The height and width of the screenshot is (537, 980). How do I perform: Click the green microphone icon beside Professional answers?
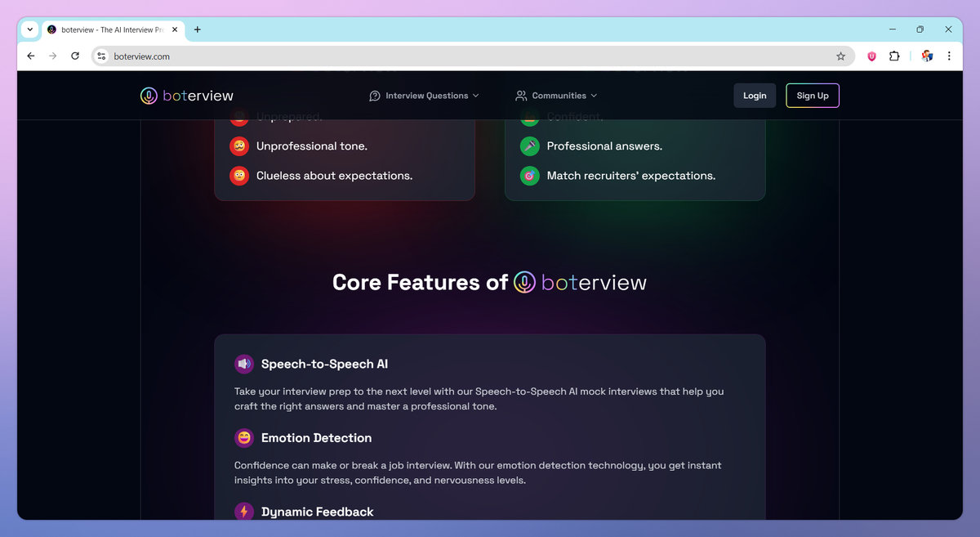(x=530, y=146)
